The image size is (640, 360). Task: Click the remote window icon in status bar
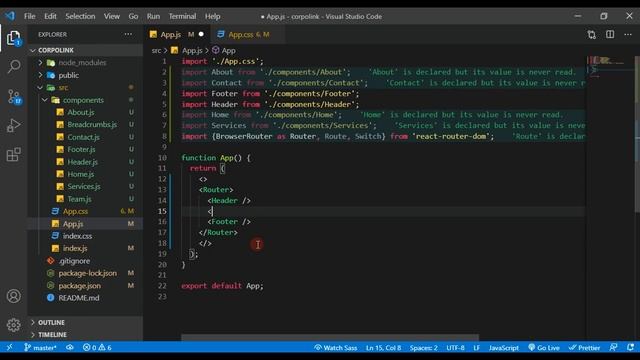pyautogui.click(x=9, y=347)
